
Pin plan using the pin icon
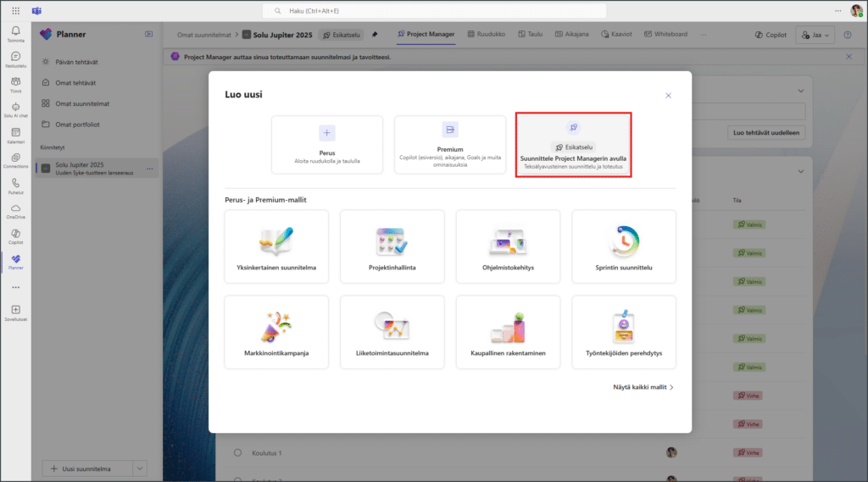[x=375, y=35]
